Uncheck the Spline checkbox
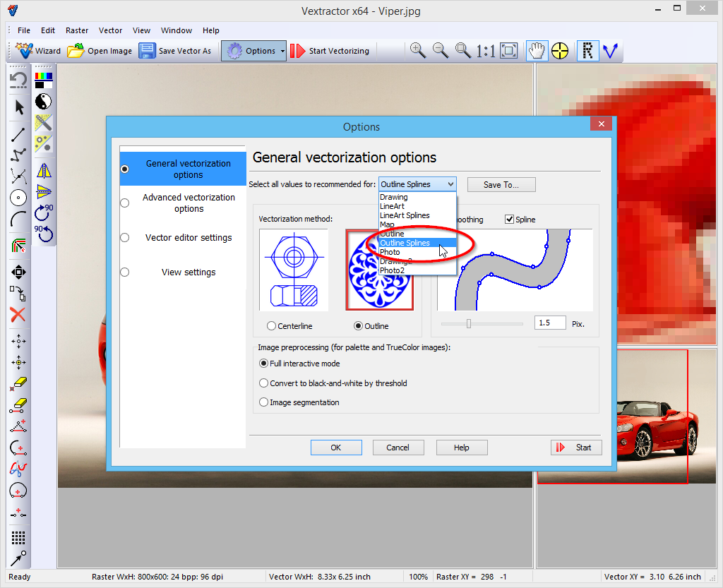723x588 pixels. point(510,220)
